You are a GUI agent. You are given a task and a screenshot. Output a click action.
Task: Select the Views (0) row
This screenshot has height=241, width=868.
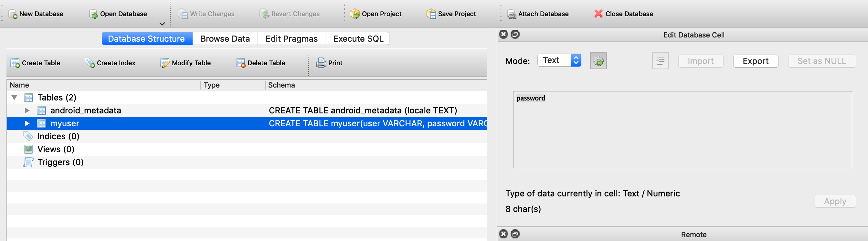click(x=247, y=149)
